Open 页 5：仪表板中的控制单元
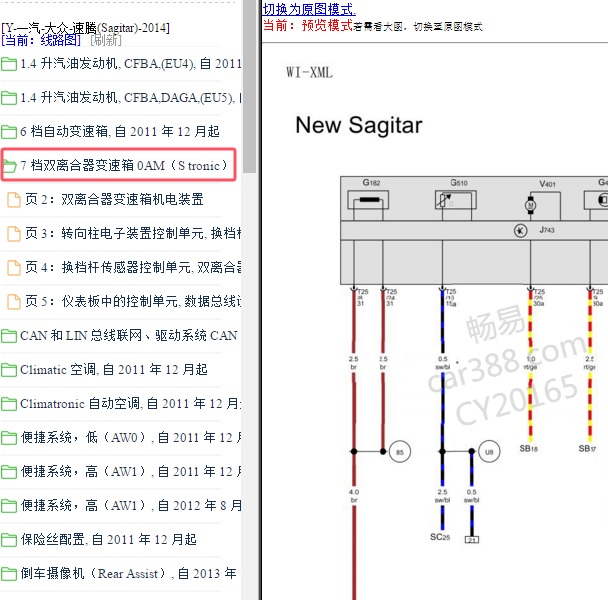The width and height of the screenshot is (608, 600). [133, 301]
